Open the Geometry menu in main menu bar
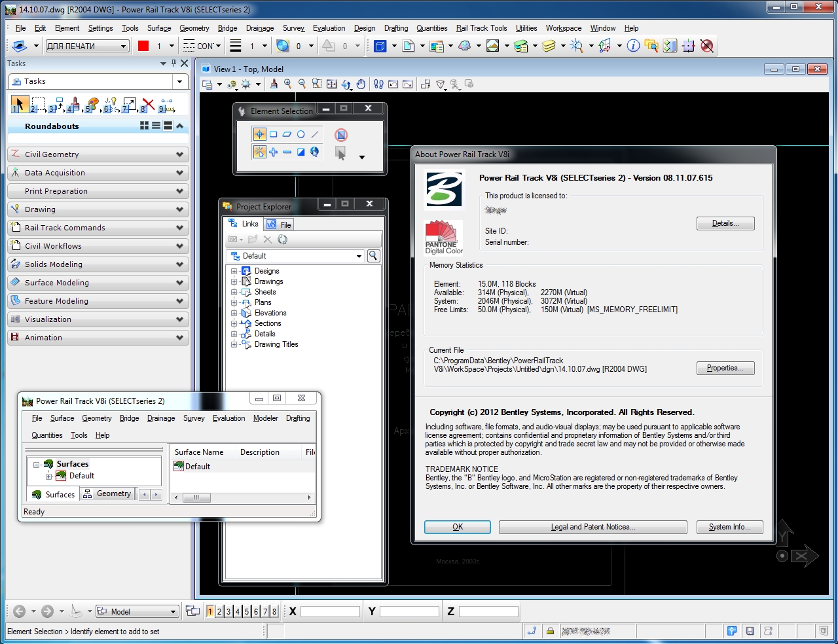 (194, 28)
